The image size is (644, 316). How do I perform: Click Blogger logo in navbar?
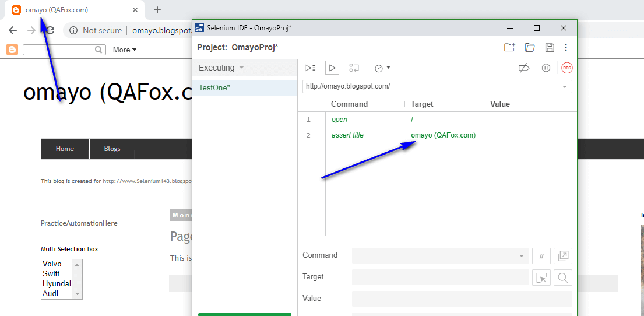12,50
